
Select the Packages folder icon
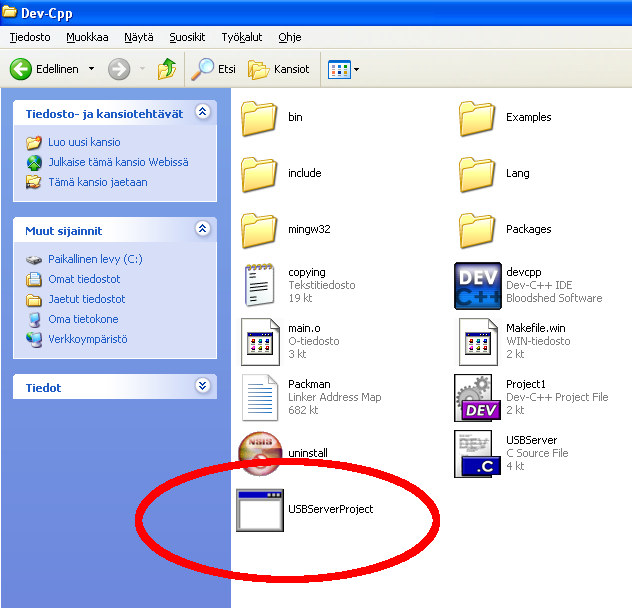(477, 230)
